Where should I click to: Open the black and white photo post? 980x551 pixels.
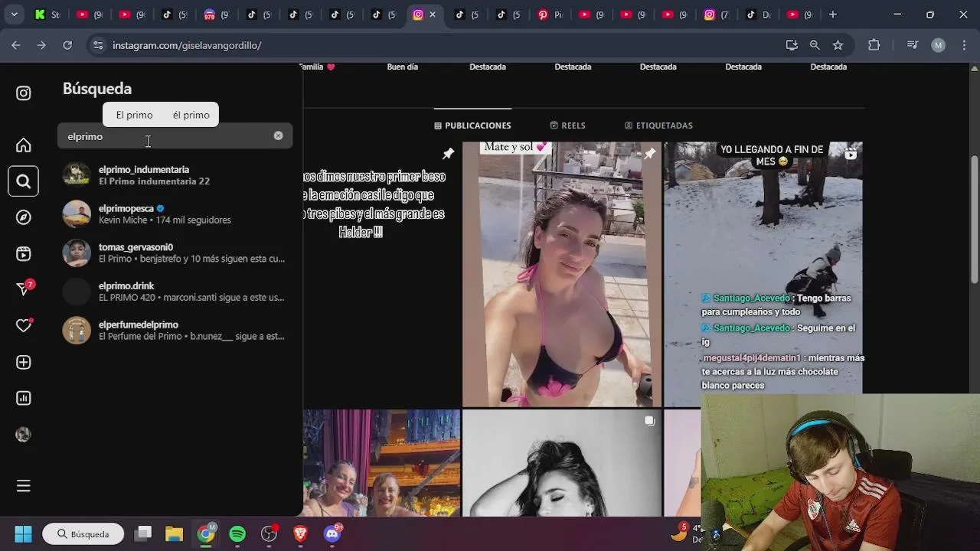[562, 463]
